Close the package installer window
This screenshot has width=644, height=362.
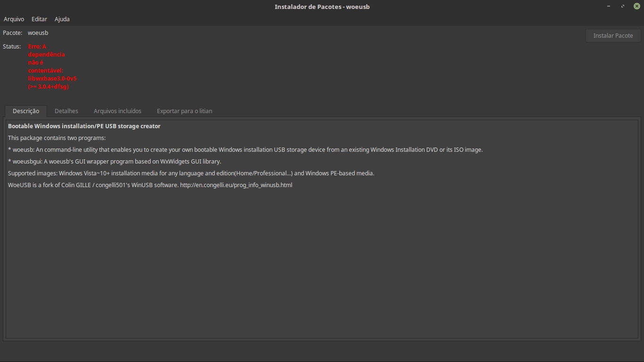tap(636, 6)
